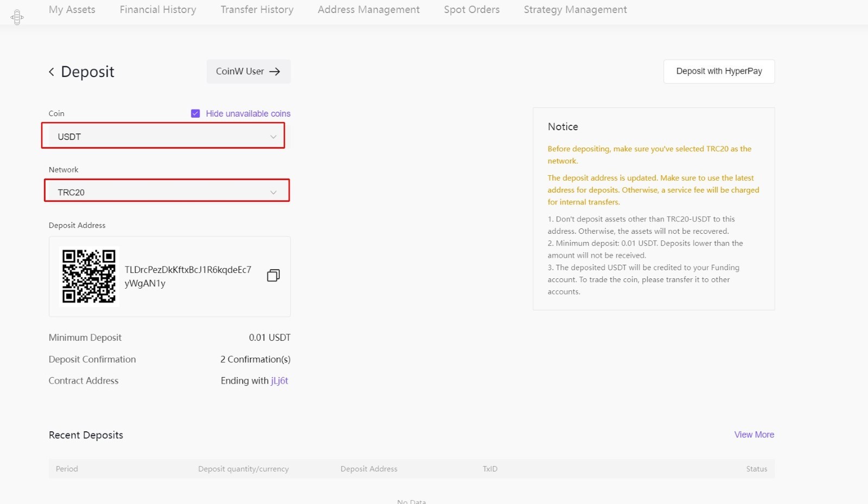Click the copy deposit address icon
The image size is (868, 504).
pyautogui.click(x=273, y=276)
